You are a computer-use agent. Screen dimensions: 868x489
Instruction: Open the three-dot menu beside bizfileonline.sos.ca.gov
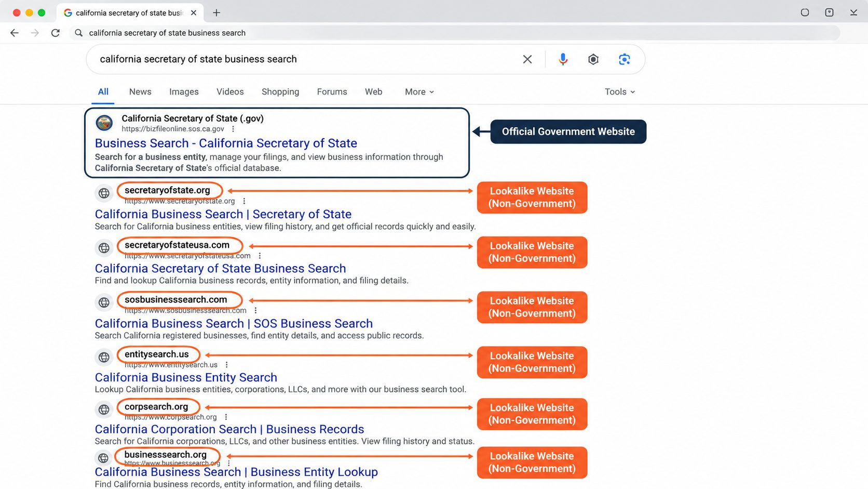point(233,129)
